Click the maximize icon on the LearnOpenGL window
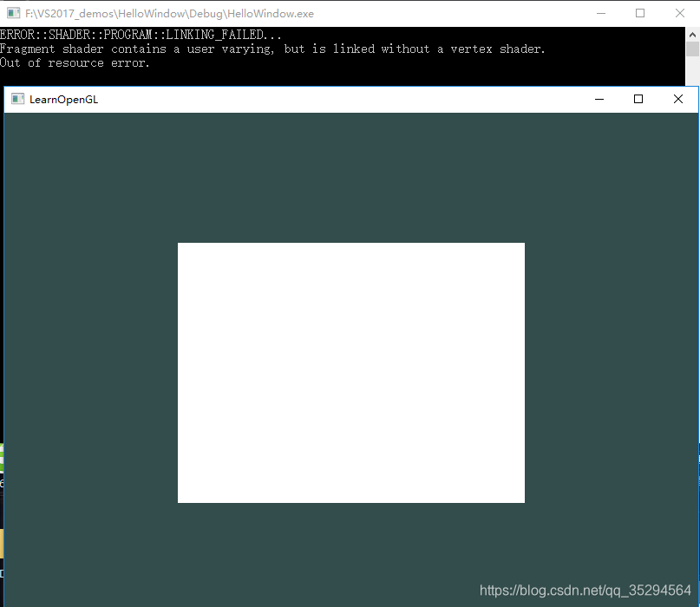 click(x=638, y=99)
